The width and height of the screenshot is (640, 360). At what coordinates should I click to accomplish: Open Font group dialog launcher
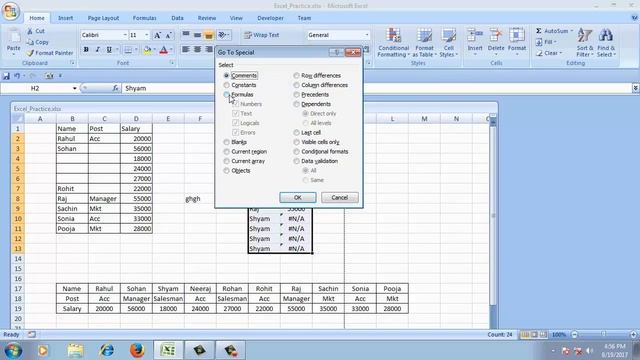pos(172,63)
